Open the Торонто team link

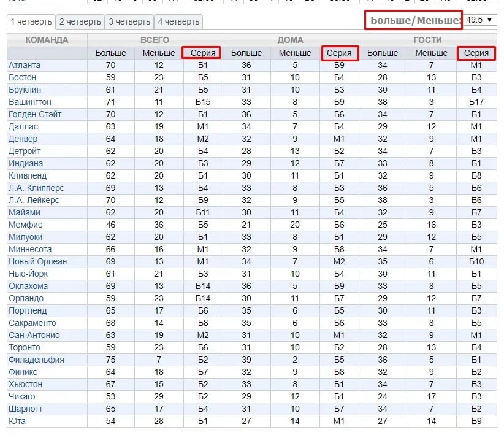(25, 347)
